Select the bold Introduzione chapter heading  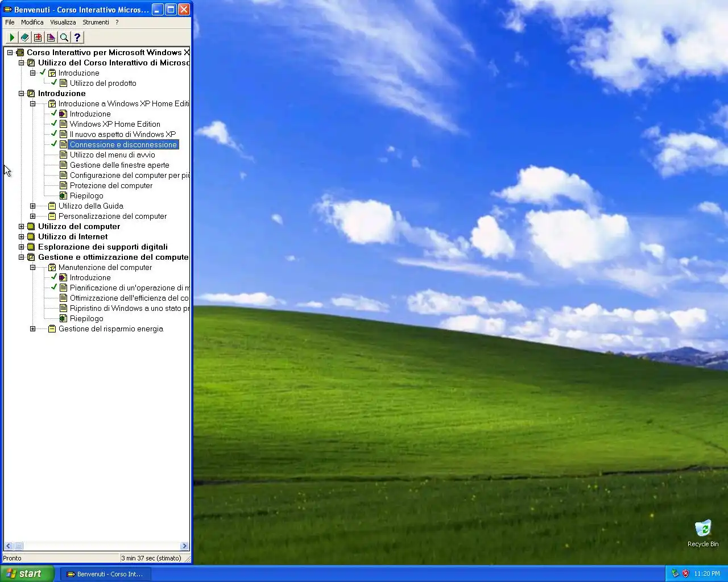pos(62,93)
